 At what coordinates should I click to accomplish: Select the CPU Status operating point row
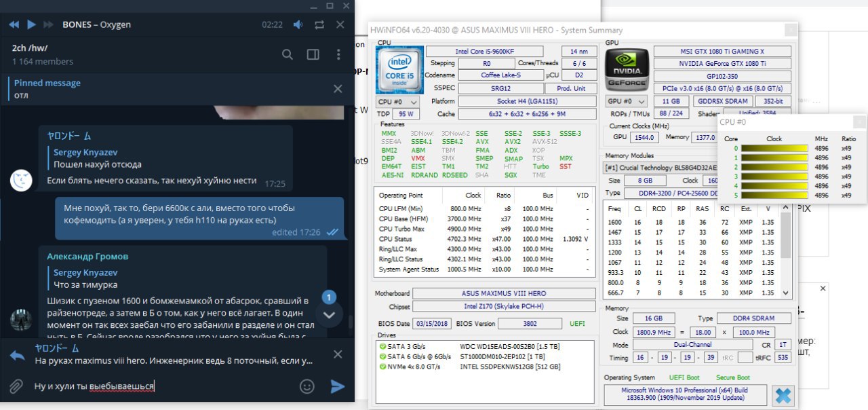[485, 239]
